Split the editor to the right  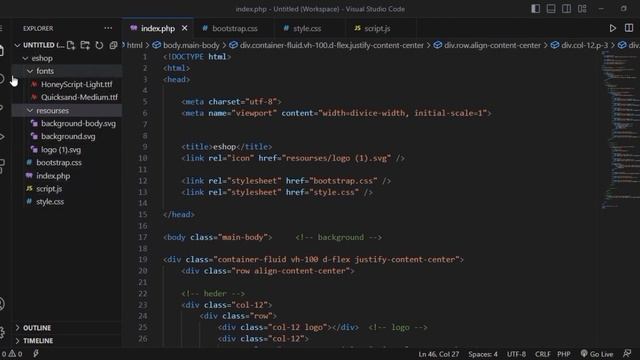(x=629, y=28)
